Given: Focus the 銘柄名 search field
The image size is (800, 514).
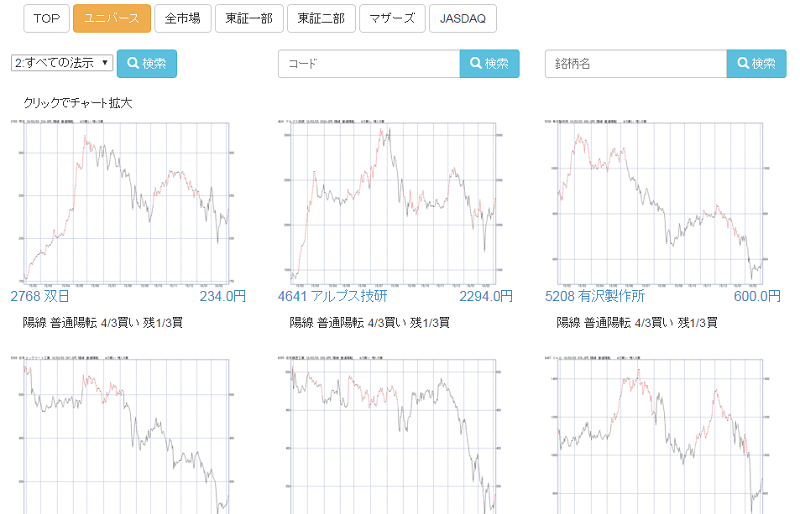Looking at the screenshot, I should point(636,63).
